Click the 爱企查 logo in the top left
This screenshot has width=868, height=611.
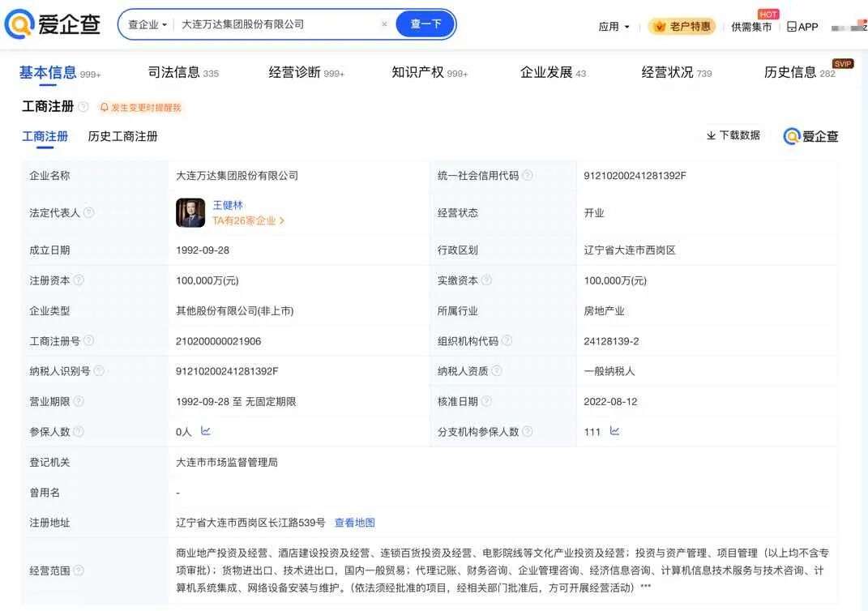51,22
